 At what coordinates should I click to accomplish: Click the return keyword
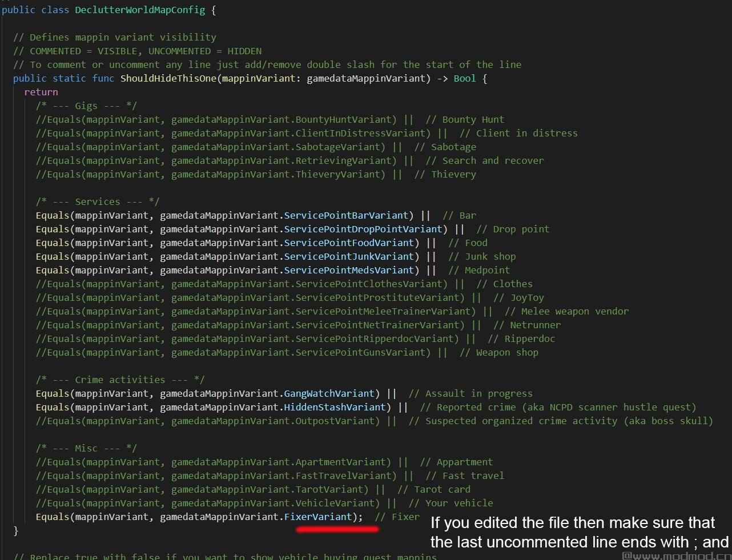[x=41, y=92]
